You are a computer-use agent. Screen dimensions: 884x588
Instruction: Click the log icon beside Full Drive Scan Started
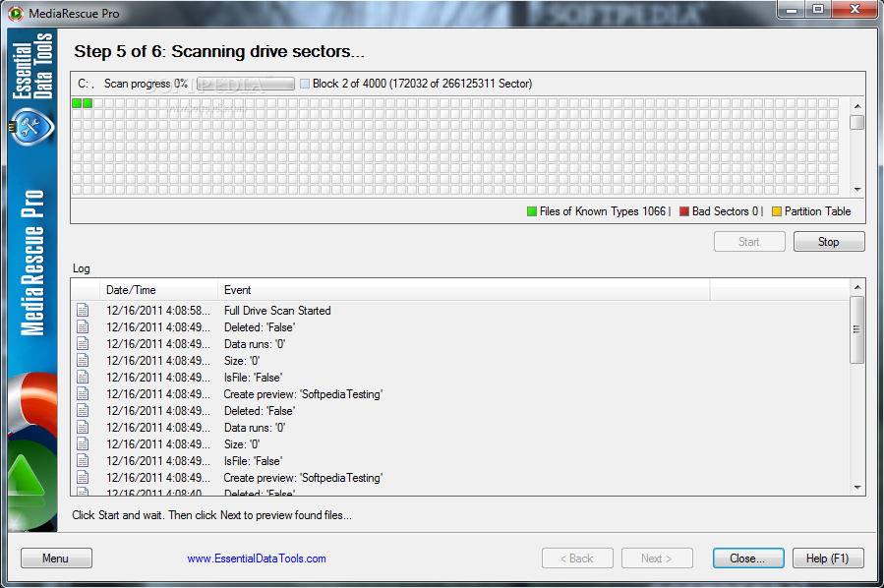[83, 310]
